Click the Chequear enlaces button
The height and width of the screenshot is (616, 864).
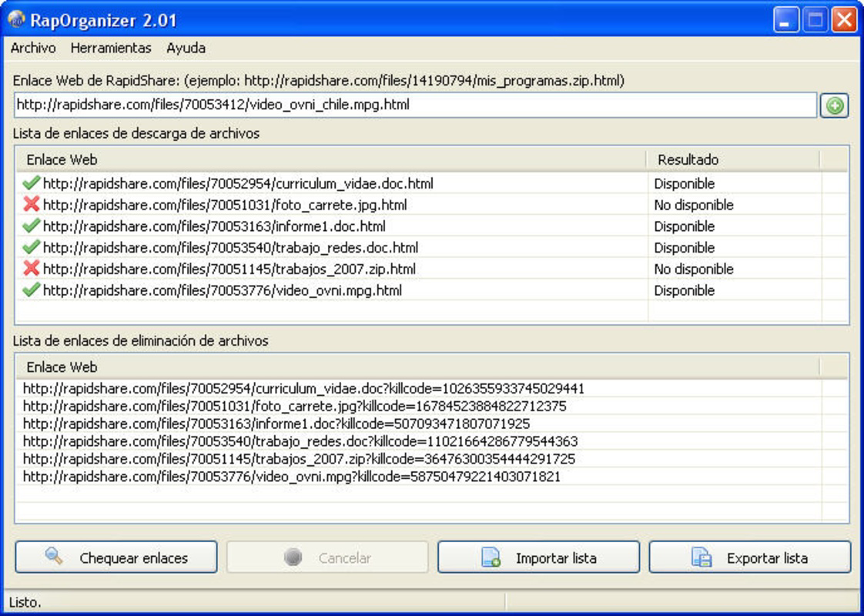pyautogui.click(x=116, y=557)
